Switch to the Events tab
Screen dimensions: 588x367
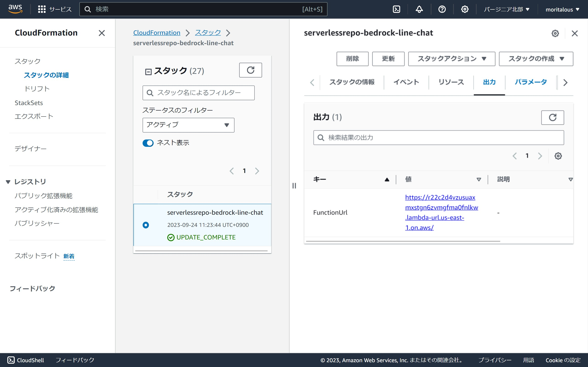pyautogui.click(x=406, y=82)
